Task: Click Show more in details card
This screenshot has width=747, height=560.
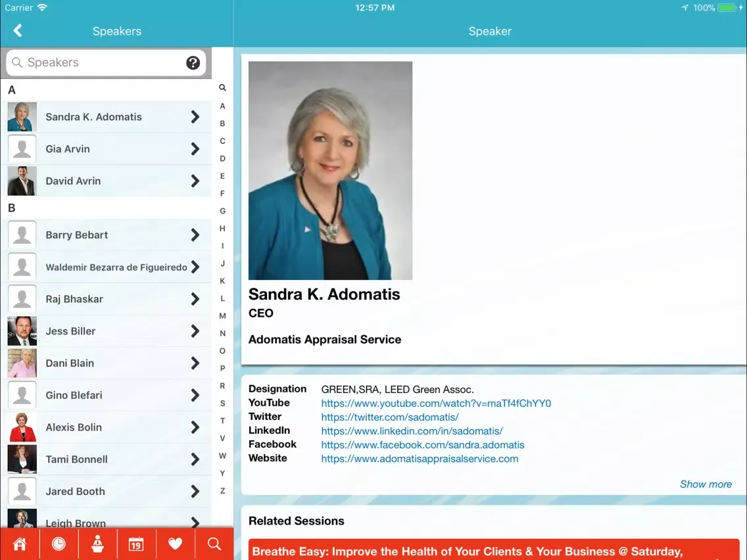Action: click(706, 484)
